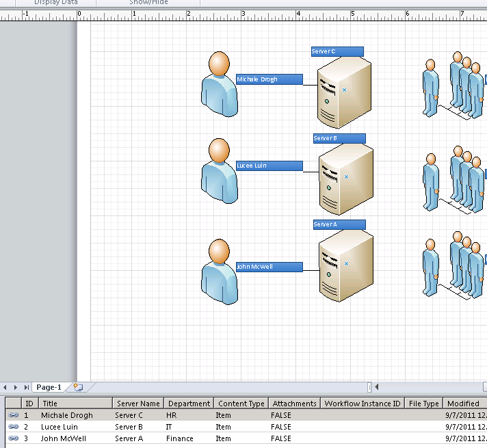Select the Server C data label
Screen dimensions: 487x448
(x=337, y=51)
